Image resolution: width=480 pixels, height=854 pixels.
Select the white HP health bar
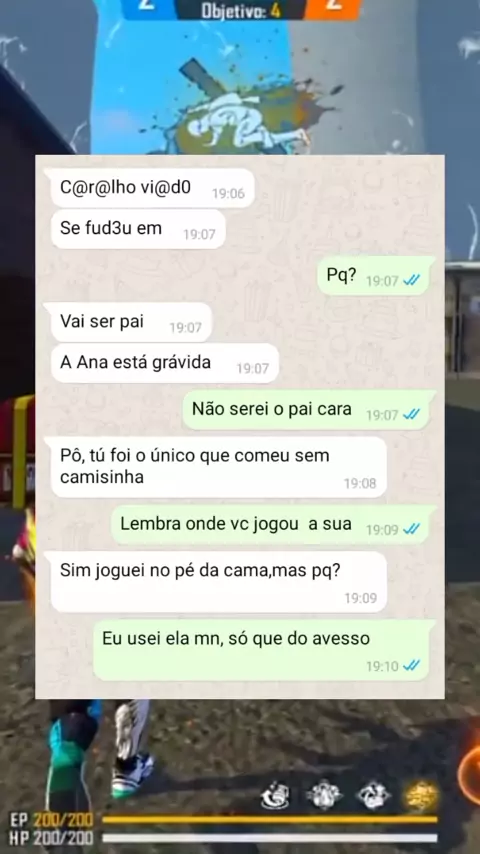pos(270,838)
